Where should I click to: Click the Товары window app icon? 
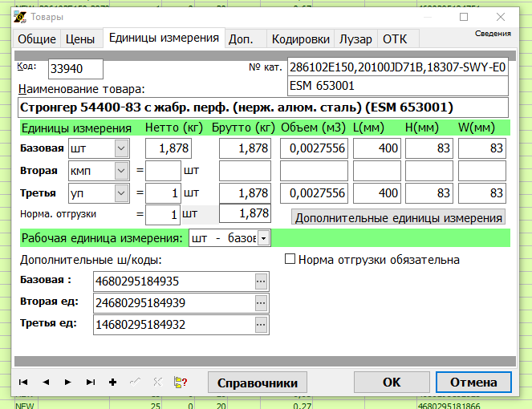[x=20, y=17]
